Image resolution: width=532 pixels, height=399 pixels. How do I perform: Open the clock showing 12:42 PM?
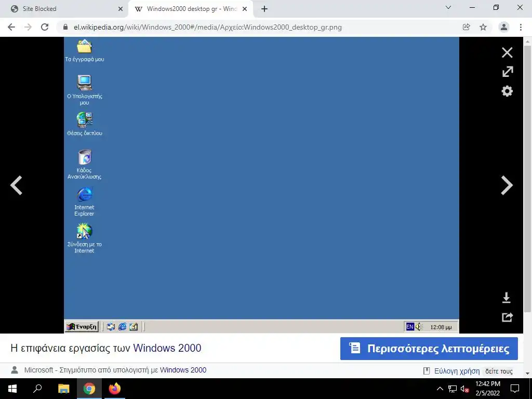[x=487, y=389]
